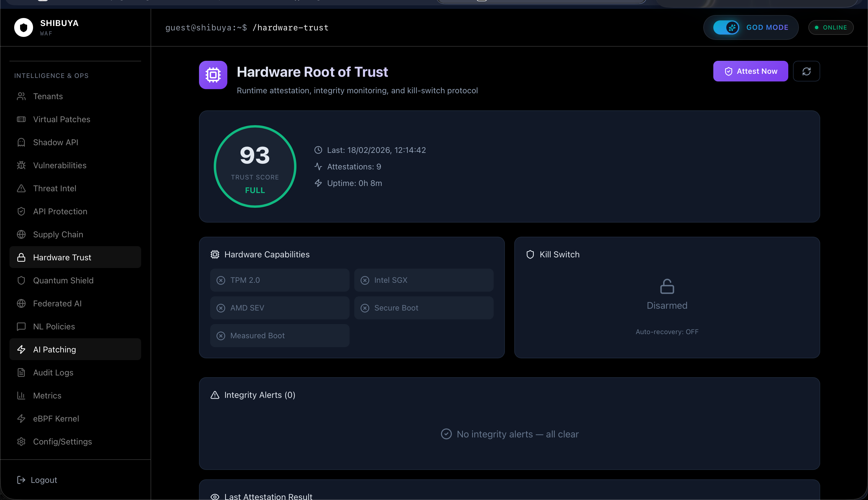Click the Secure Boot capability chip
Image resolution: width=868 pixels, height=500 pixels.
[x=424, y=308]
